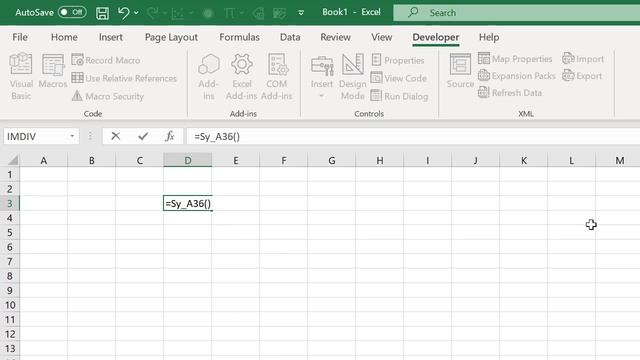Click in the formula bar text

point(413,136)
